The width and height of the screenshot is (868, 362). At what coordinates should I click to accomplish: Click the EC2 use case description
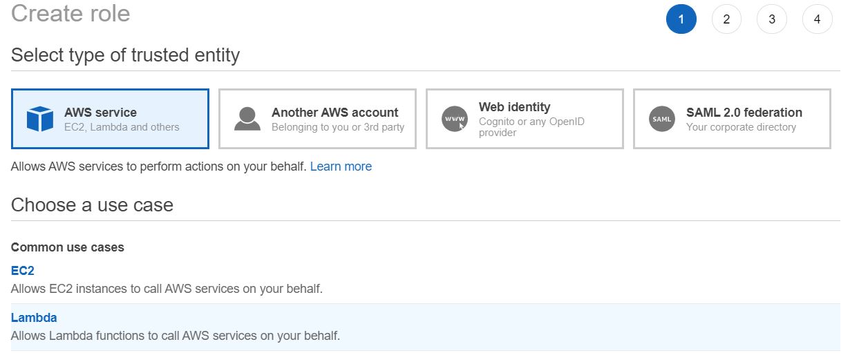click(x=167, y=289)
